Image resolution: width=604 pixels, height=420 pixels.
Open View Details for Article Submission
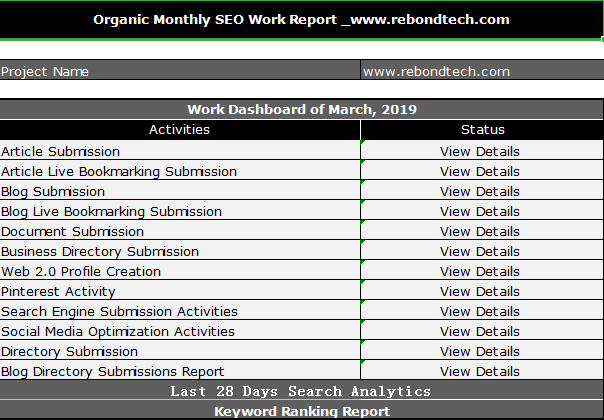click(480, 151)
